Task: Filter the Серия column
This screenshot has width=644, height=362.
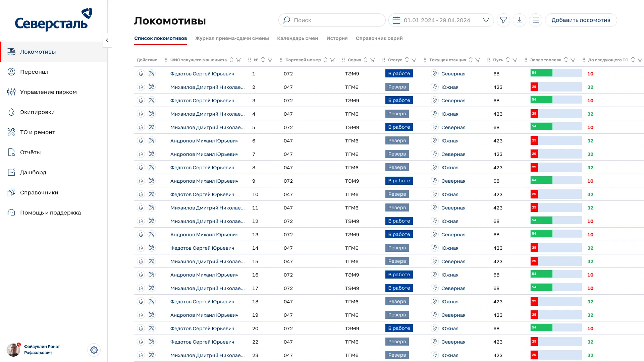Action: click(x=373, y=60)
